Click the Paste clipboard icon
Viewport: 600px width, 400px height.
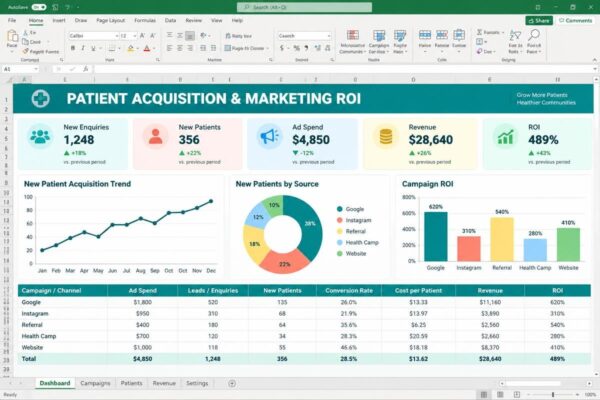pyautogui.click(x=12, y=36)
